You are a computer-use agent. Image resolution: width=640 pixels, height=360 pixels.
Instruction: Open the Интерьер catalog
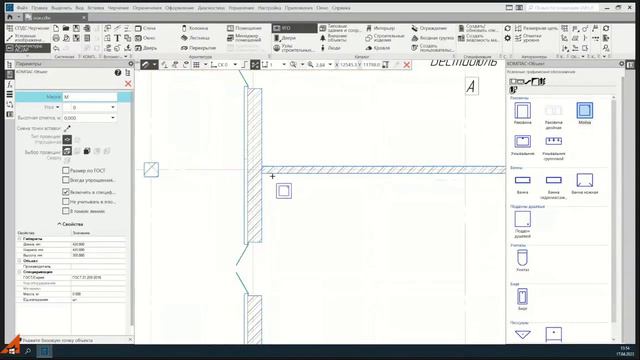pyautogui.click(x=380, y=28)
